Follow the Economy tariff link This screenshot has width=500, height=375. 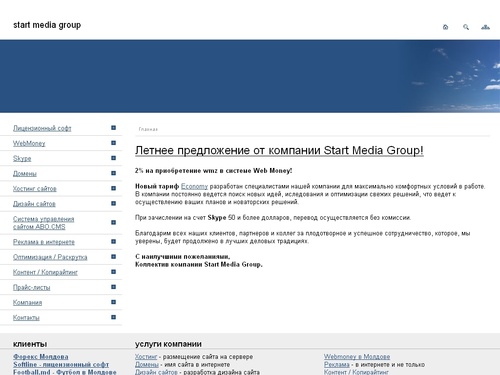click(x=194, y=186)
